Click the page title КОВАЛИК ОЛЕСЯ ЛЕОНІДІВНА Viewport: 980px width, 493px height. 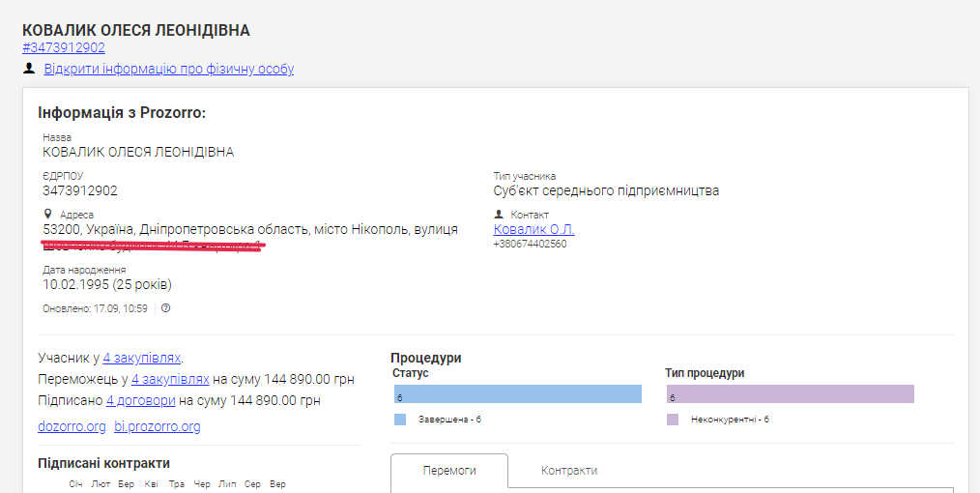point(136,31)
